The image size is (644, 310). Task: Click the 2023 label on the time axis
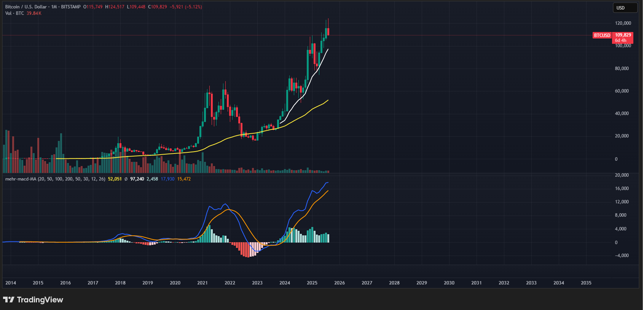click(x=257, y=283)
